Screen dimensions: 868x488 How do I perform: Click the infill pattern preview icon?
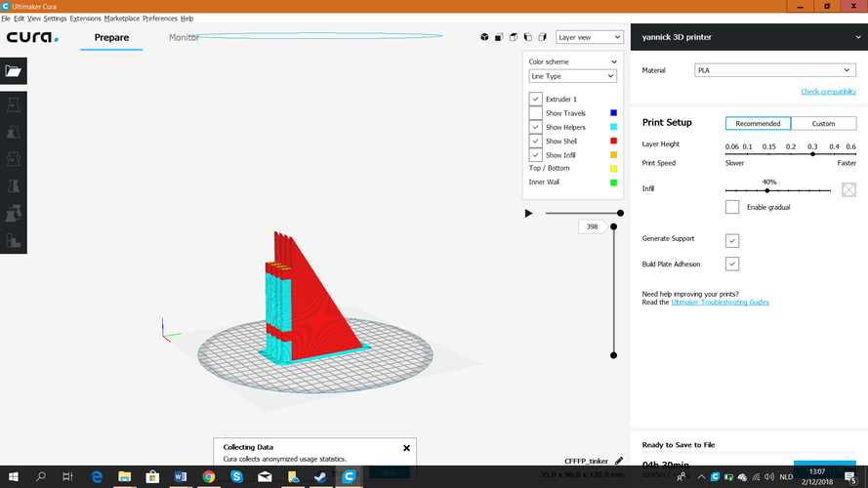[848, 189]
